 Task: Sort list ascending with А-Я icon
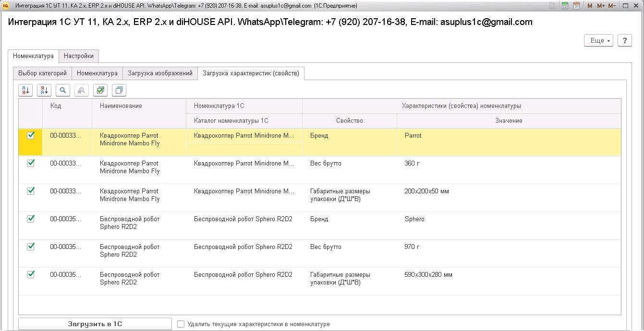coord(25,90)
